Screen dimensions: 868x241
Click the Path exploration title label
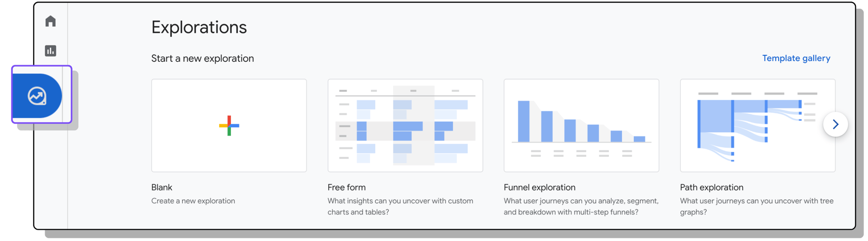pos(712,187)
